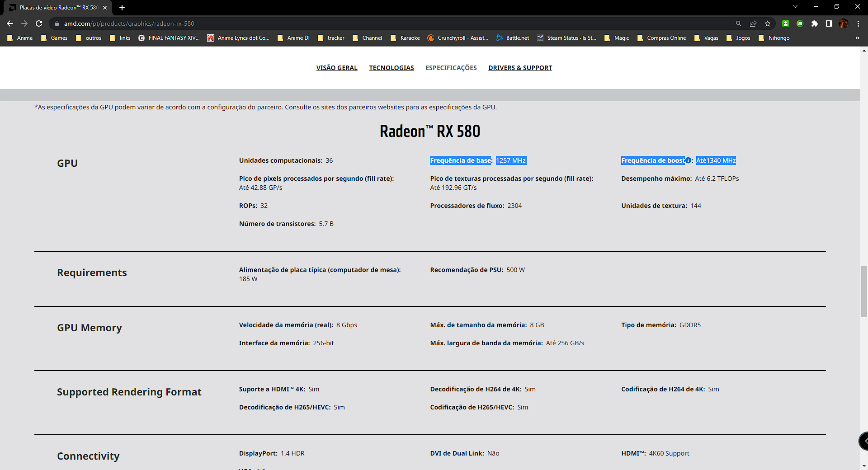Click the HDMI 4K60 Support spec
Image resolution: width=868 pixels, height=470 pixels.
point(655,453)
